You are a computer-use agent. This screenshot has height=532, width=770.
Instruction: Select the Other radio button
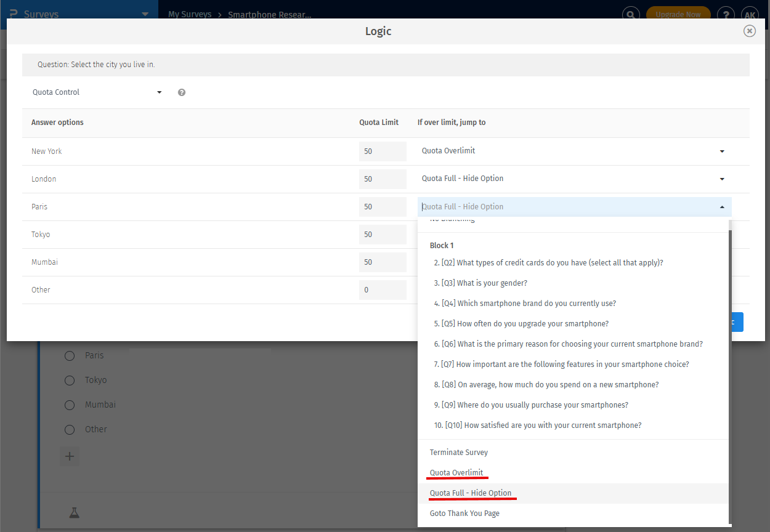(69, 429)
